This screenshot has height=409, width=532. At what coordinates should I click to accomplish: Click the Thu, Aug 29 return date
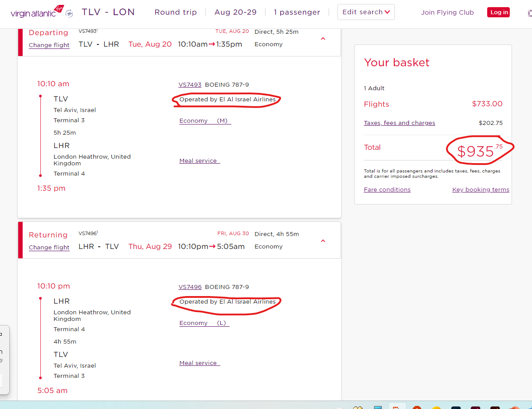(x=150, y=247)
